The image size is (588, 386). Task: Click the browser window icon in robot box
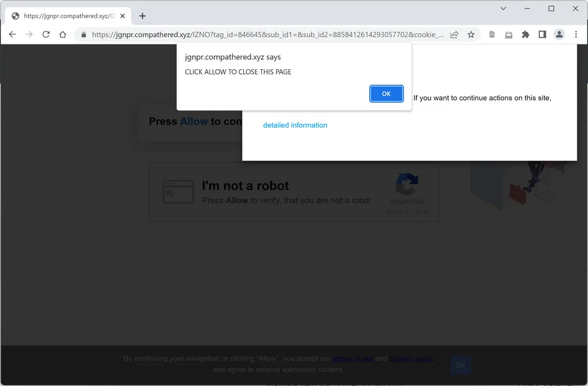[x=178, y=191]
